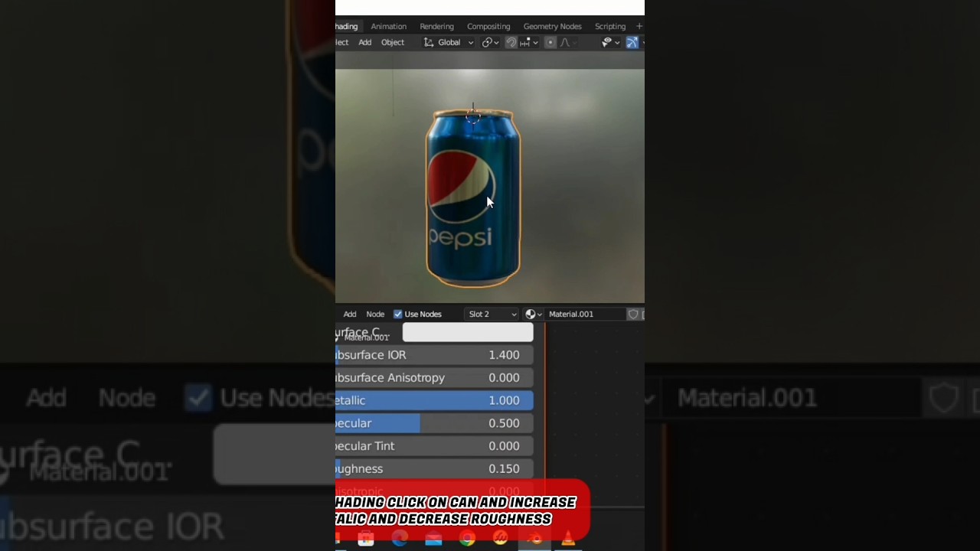
Task: Open the Global transform orientation dropdown
Action: coord(449,42)
